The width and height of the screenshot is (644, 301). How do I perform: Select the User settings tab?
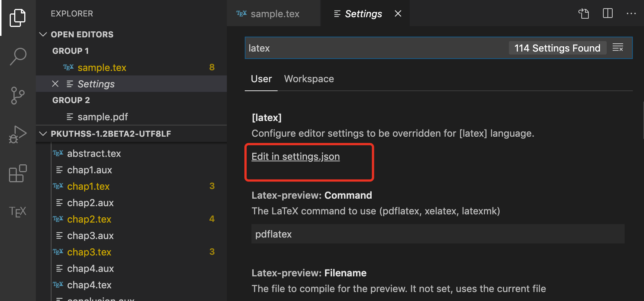pyautogui.click(x=261, y=79)
